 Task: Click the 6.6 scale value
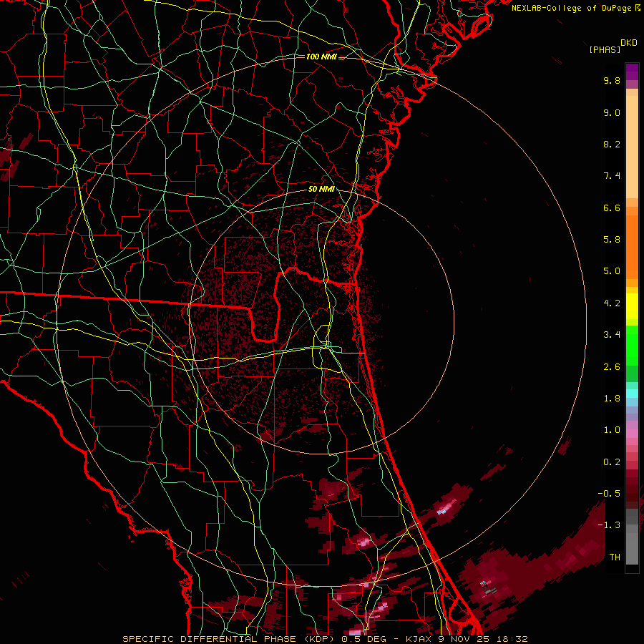tap(612, 208)
